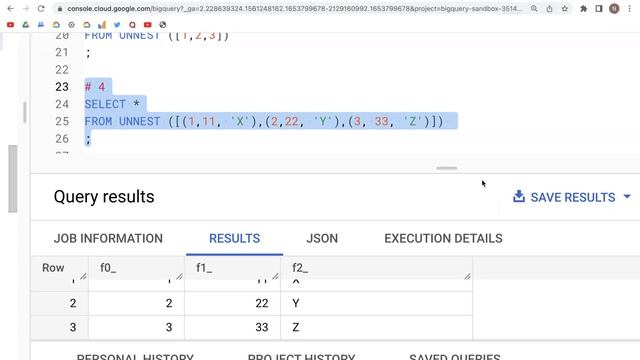
Task: Open PROJECT HISTORY tab
Action: (301, 357)
